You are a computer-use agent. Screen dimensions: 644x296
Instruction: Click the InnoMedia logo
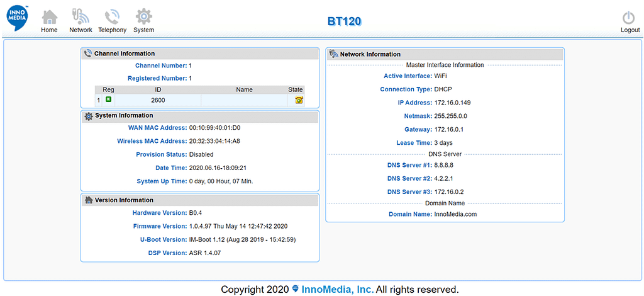(18, 18)
